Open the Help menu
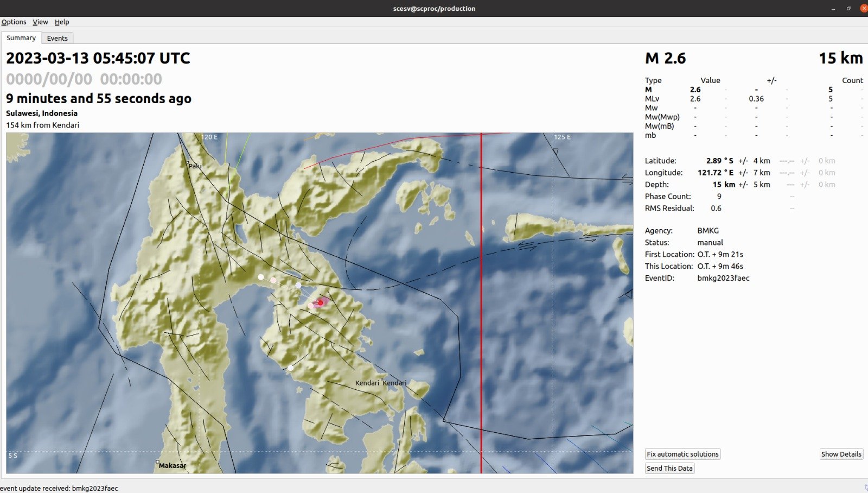The width and height of the screenshot is (868, 493). coord(62,22)
